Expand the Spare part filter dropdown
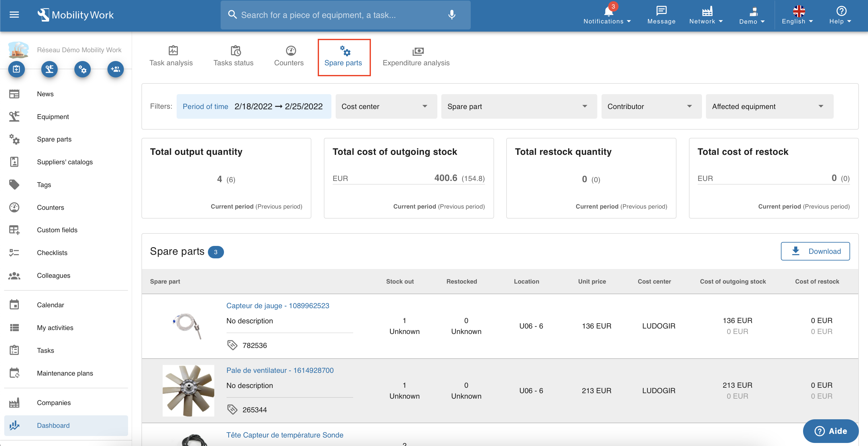This screenshot has height=446, width=868. (519, 106)
